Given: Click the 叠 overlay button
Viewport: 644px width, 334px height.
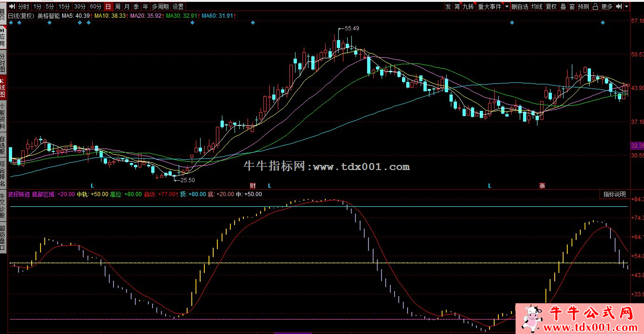Looking at the screenshot, I should click(563, 7).
